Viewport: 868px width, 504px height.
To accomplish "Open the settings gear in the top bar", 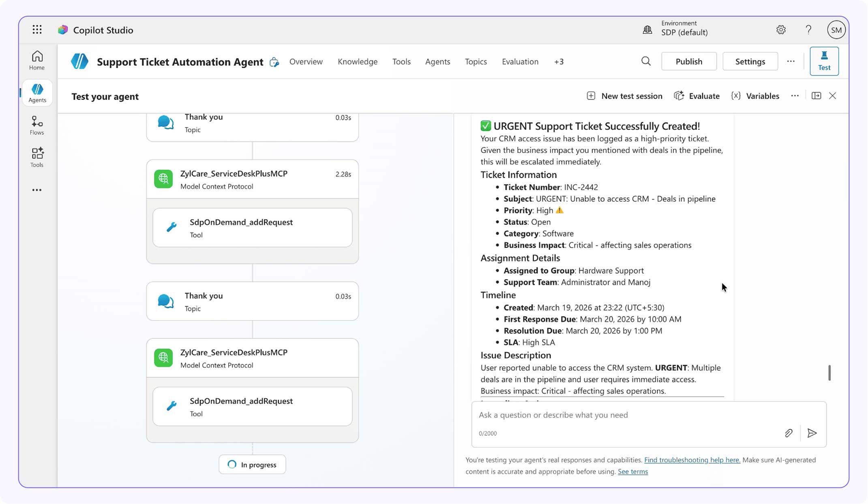I will pyautogui.click(x=781, y=29).
